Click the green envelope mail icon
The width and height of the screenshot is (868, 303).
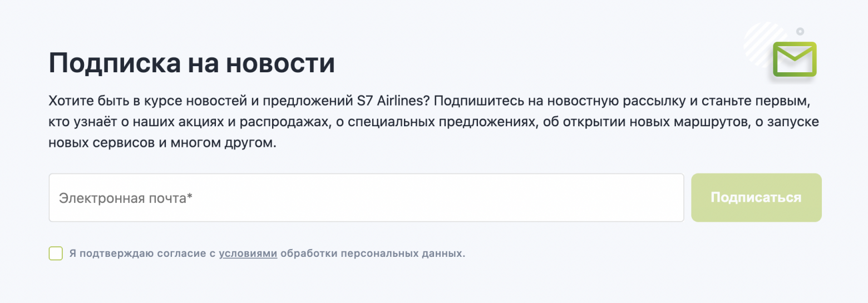coord(794,59)
